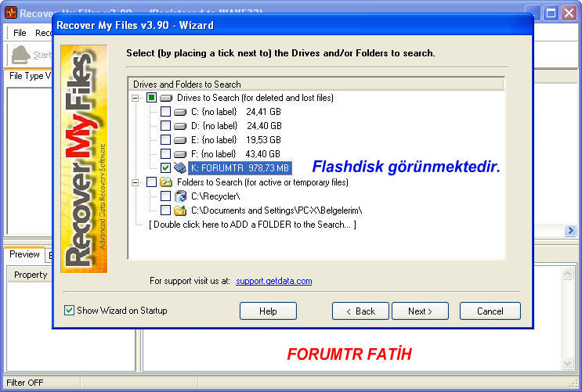Open the support.getdata.com link
The width and height of the screenshot is (582, 392).
[274, 281]
